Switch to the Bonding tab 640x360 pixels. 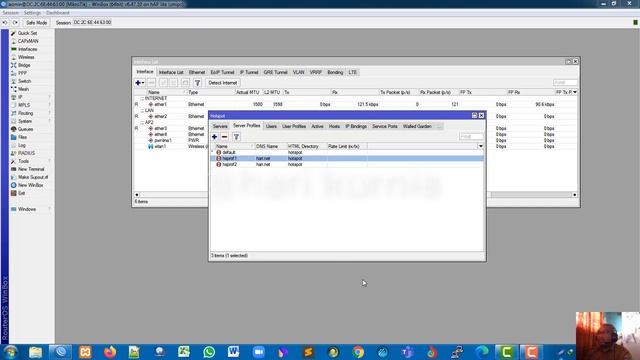pyautogui.click(x=335, y=72)
